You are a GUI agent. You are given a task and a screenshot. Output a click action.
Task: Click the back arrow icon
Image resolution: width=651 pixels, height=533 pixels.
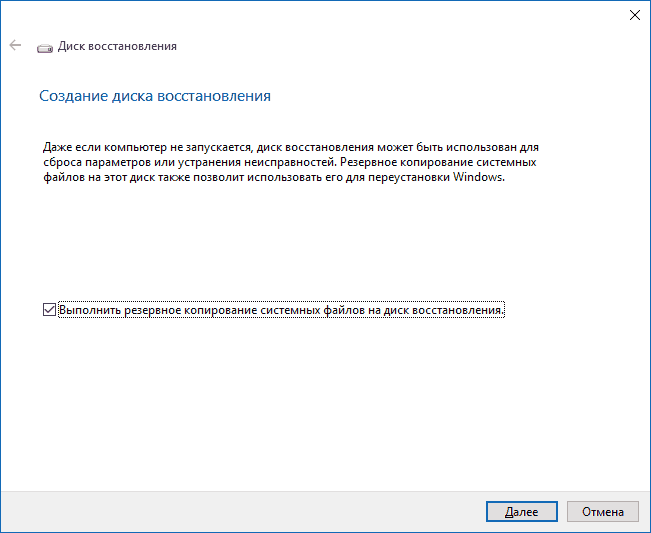coord(15,45)
